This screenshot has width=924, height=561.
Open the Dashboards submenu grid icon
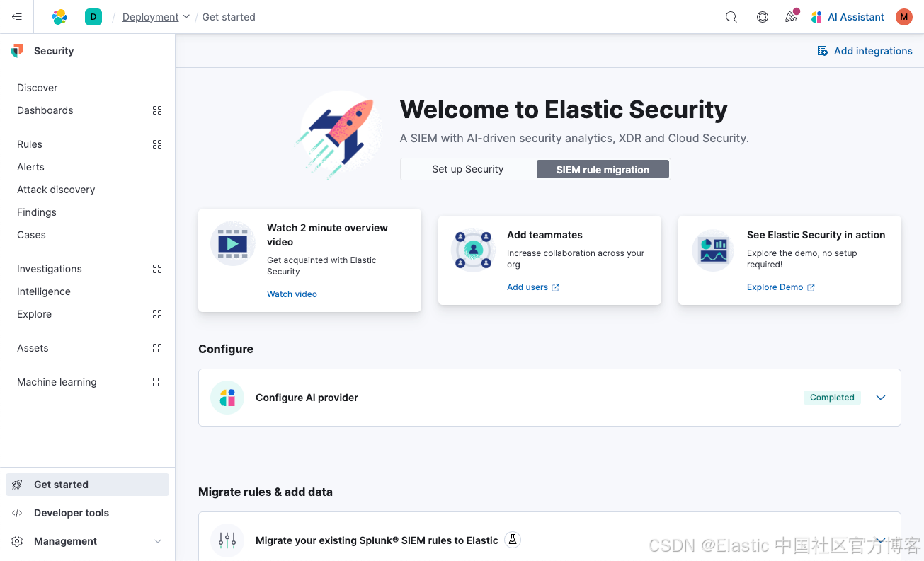click(x=157, y=110)
